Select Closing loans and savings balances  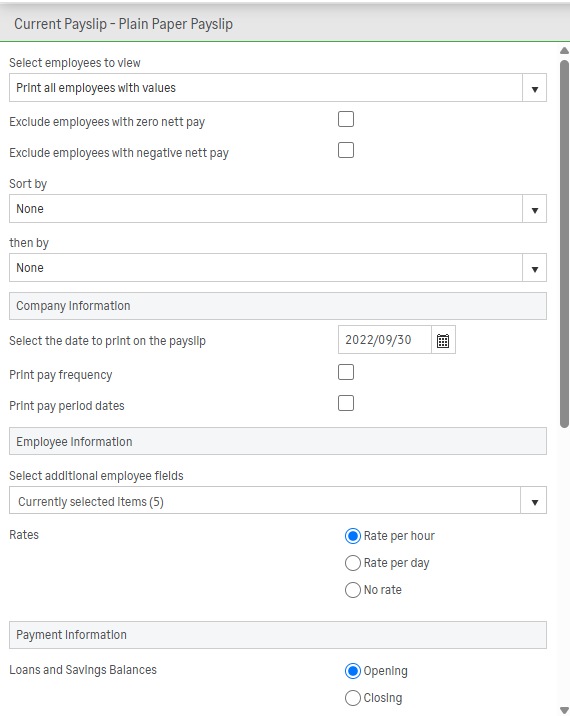(353, 698)
